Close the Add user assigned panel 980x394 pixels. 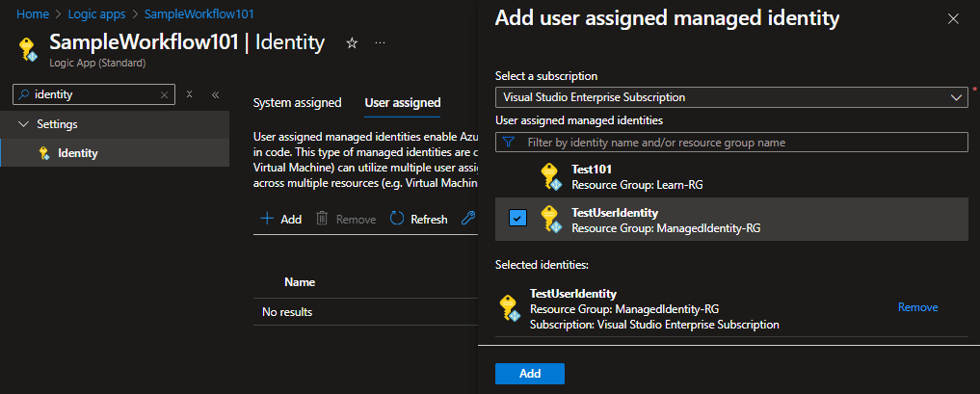(953, 18)
